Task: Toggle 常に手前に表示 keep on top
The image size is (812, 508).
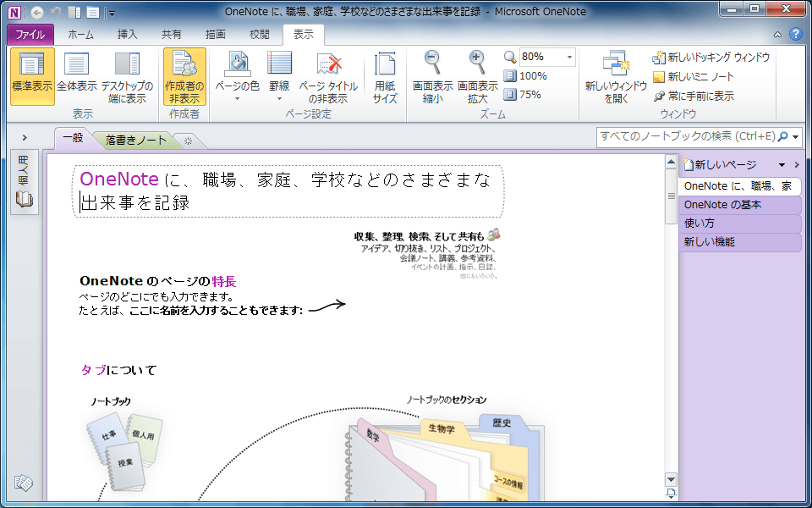Action: point(694,96)
